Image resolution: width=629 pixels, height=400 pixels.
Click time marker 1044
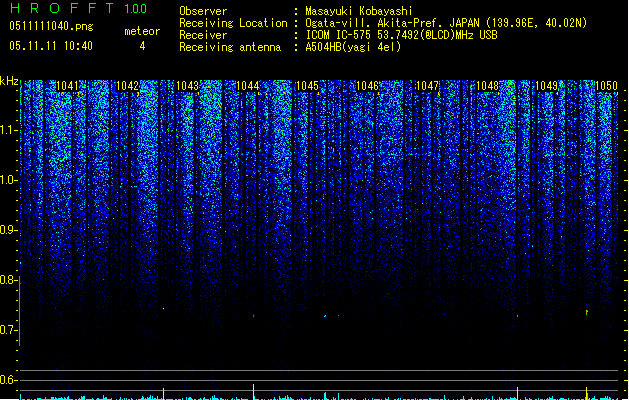pos(248,86)
